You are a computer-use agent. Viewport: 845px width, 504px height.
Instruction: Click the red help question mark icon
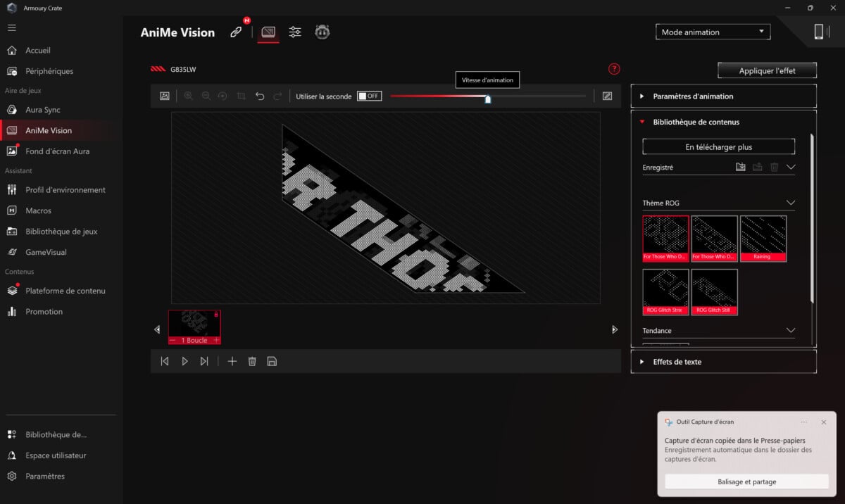(614, 69)
